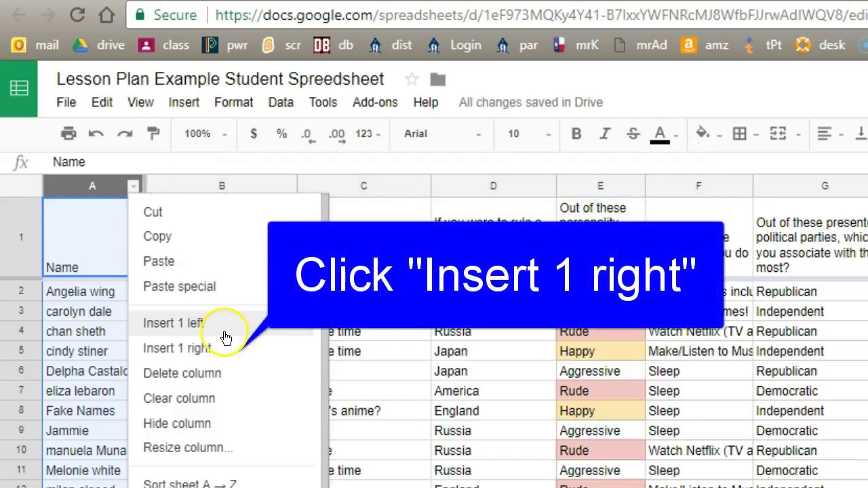
Task: Select the paint format roller icon
Action: [153, 134]
